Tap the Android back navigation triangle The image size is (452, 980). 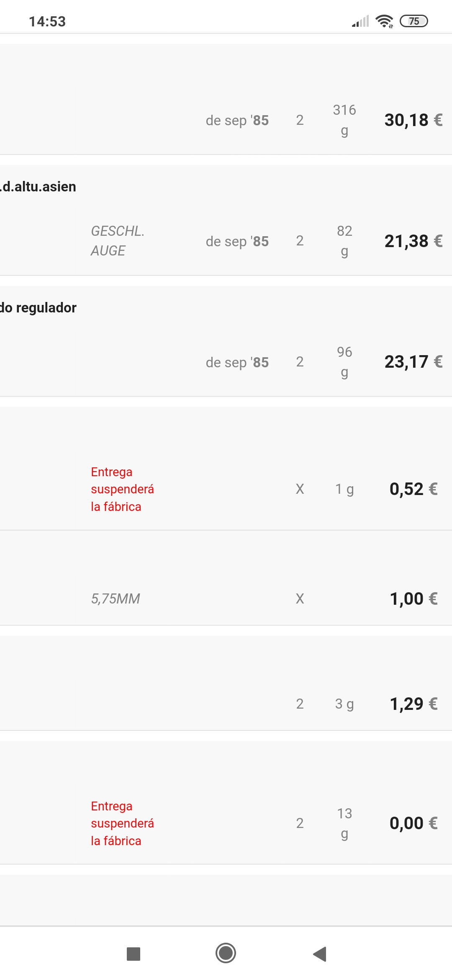[x=320, y=954]
